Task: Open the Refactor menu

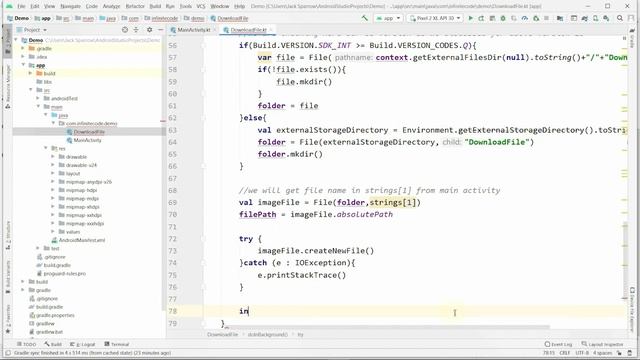Action: 135,6
